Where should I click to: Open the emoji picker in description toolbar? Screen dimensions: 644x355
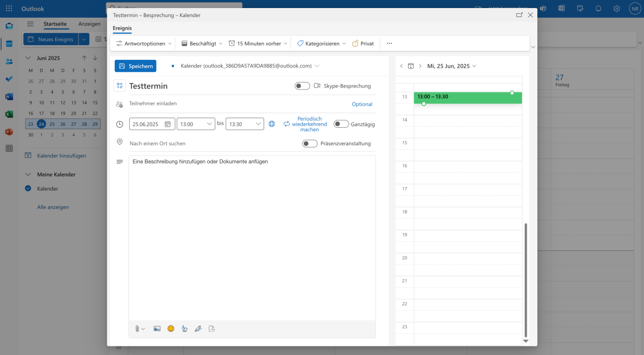(x=171, y=329)
